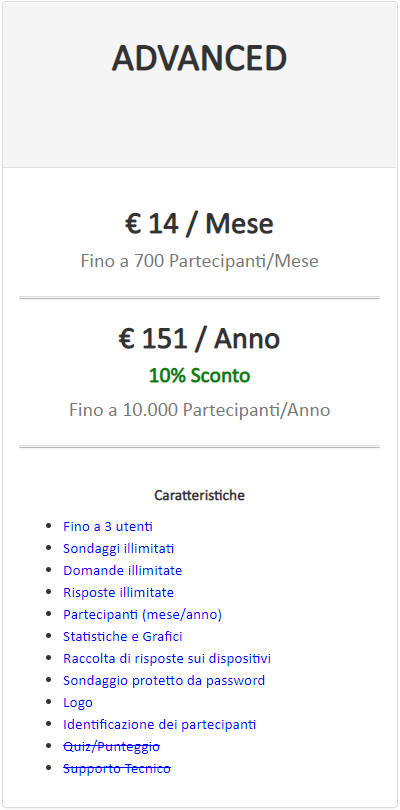Click 'Fino a 700 Partecipanti/Mese' text
This screenshot has height=810, width=400.
pos(199,261)
